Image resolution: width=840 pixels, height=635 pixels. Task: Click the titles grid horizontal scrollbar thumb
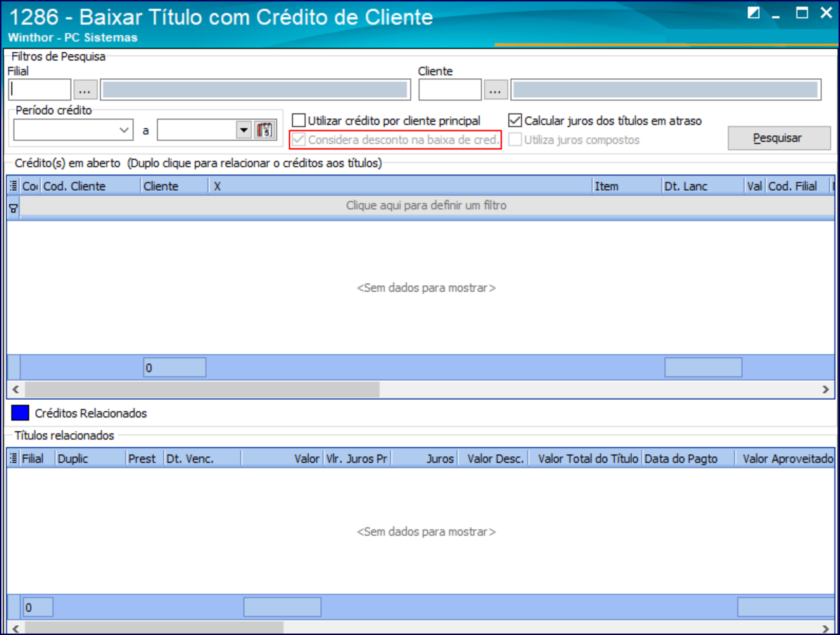(154, 628)
